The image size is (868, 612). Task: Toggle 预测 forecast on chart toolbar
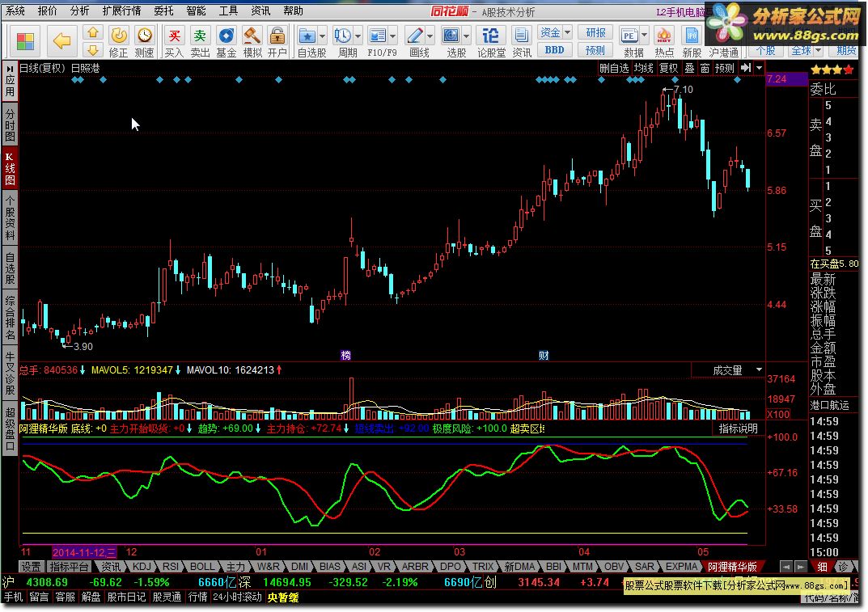[725, 68]
